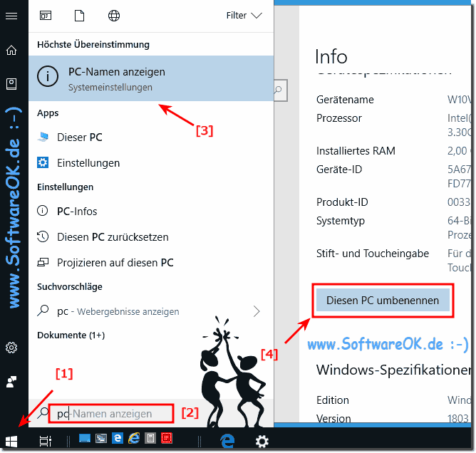Open PC-Namen anzeigen top result
The image size is (476, 453).
pos(151,78)
